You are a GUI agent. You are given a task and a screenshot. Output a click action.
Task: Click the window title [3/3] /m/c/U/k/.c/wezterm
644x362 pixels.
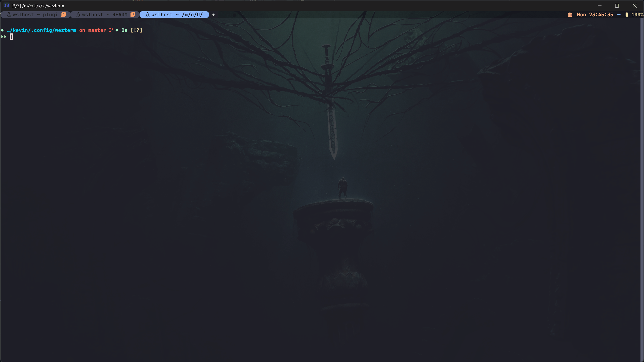[x=38, y=6]
